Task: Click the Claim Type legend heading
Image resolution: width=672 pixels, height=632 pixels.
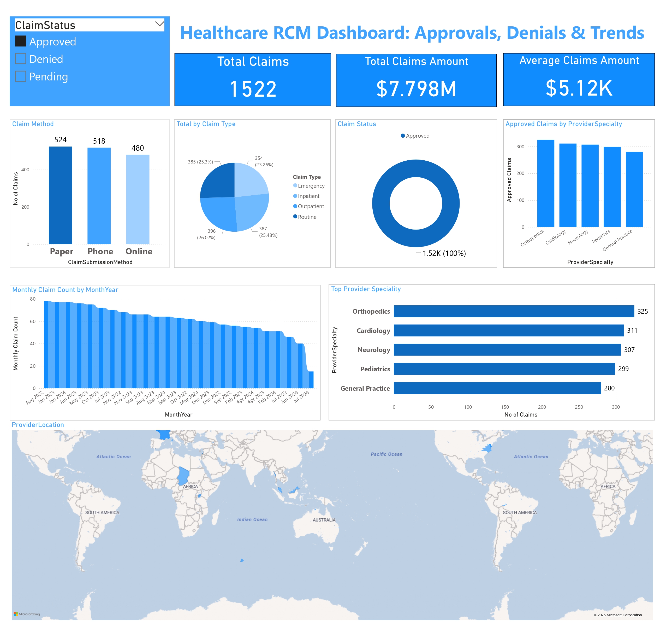Action: coord(307,177)
